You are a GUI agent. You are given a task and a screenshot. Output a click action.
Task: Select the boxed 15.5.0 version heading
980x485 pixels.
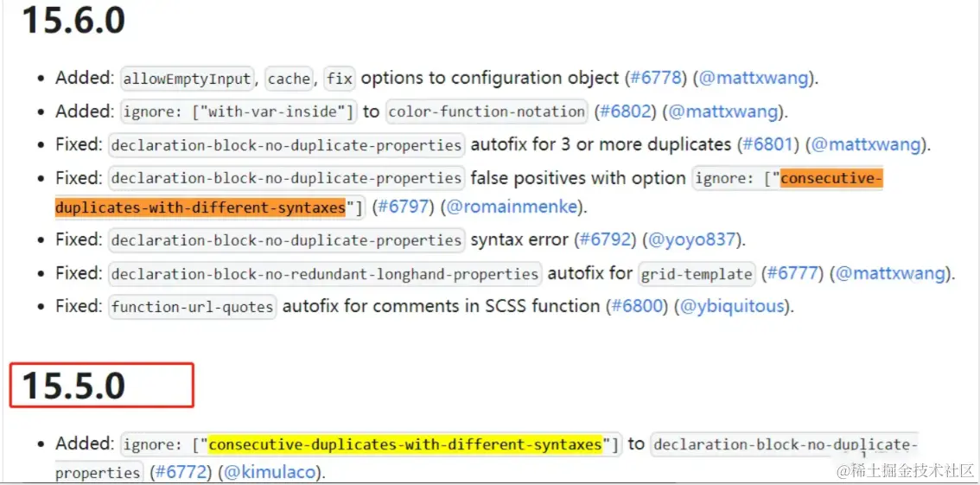pyautogui.click(x=74, y=386)
